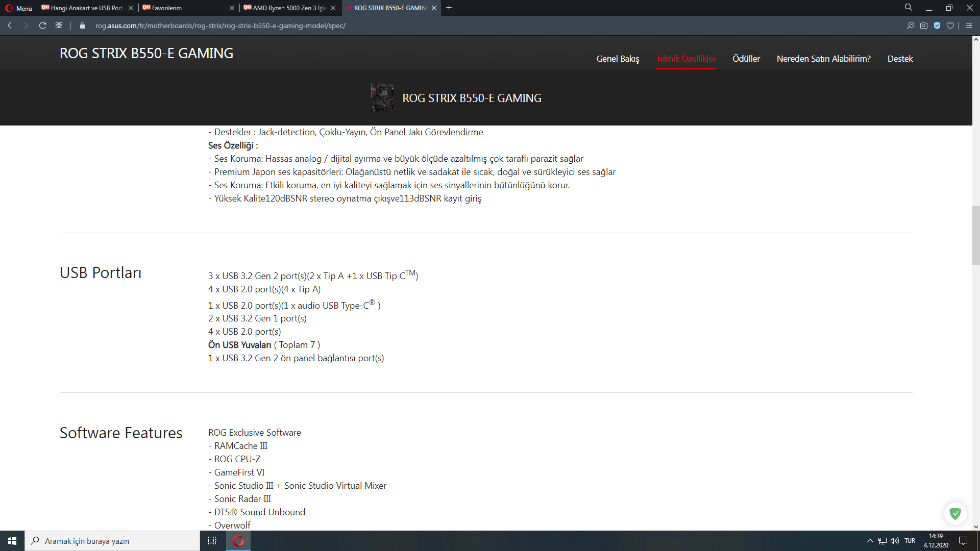The image size is (980, 551).
Task: Click the browser reload icon
Action: [43, 26]
